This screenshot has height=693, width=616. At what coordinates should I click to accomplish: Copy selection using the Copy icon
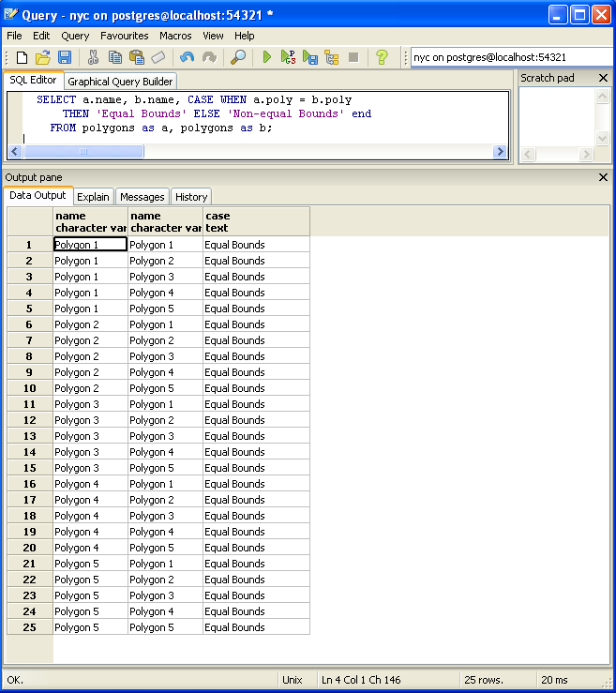[115, 57]
